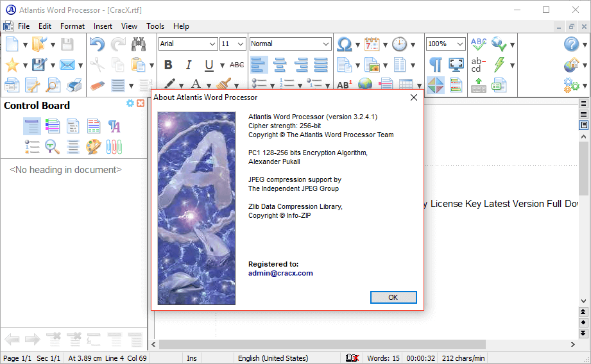Toggle left paragraph alignment
The image size is (591, 364).
(259, 65)
